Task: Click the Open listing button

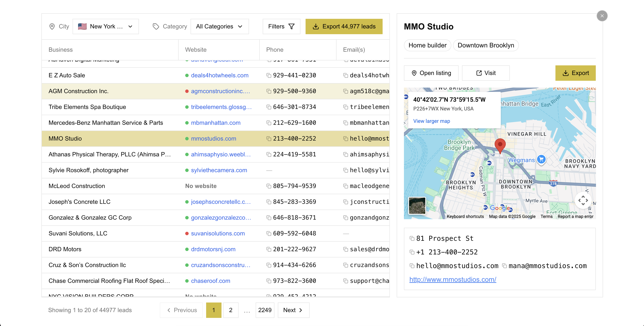Action: 431,73
